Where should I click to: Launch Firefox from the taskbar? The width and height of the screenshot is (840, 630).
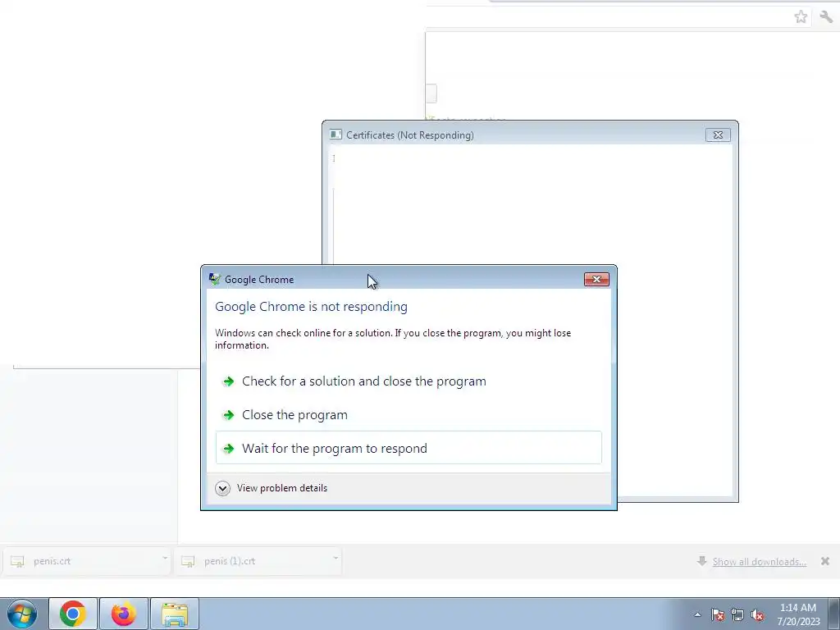coord(123,614)
